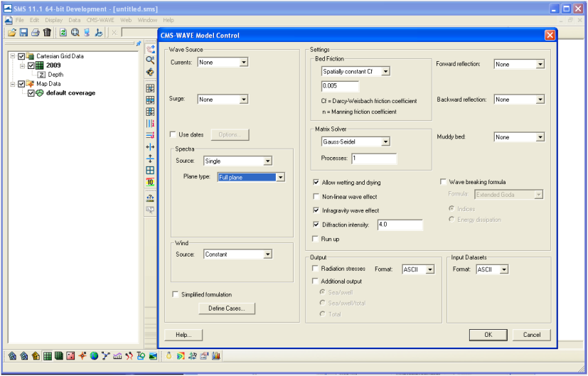Open the Edit menu
588x376 pixels.
(x=35, y=20)
